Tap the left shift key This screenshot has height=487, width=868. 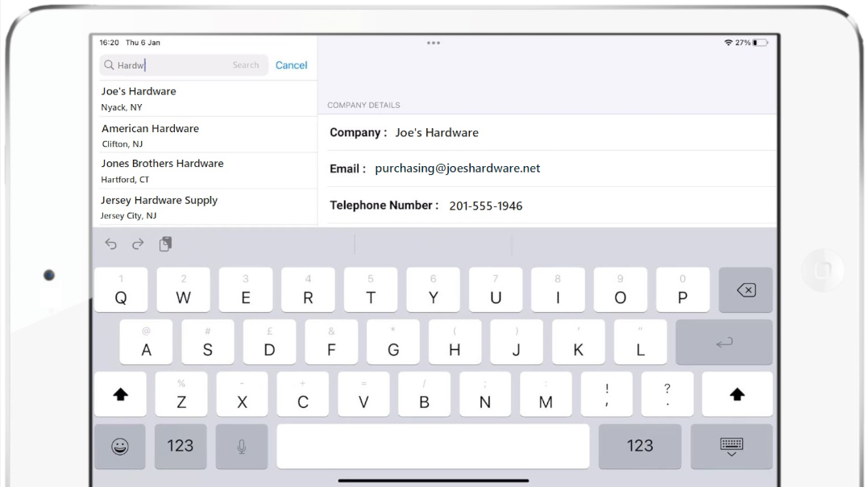[x=120, y=394]
